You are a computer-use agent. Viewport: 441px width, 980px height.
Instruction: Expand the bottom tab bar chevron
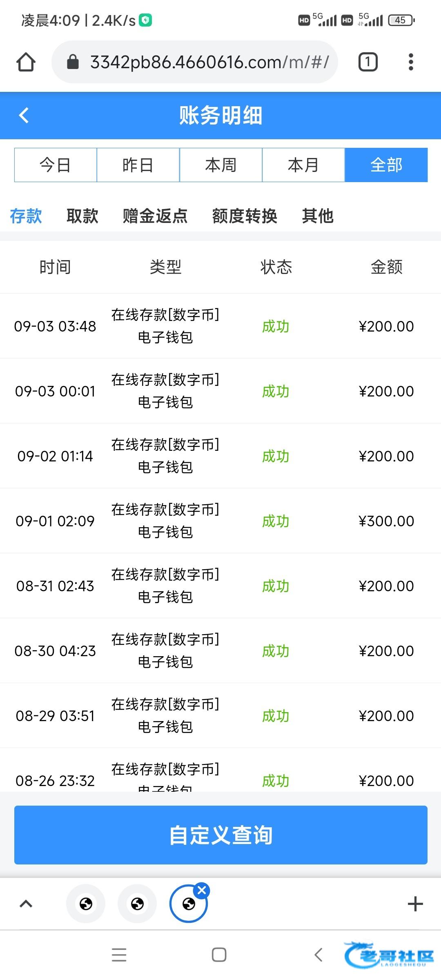coord(26,904)
